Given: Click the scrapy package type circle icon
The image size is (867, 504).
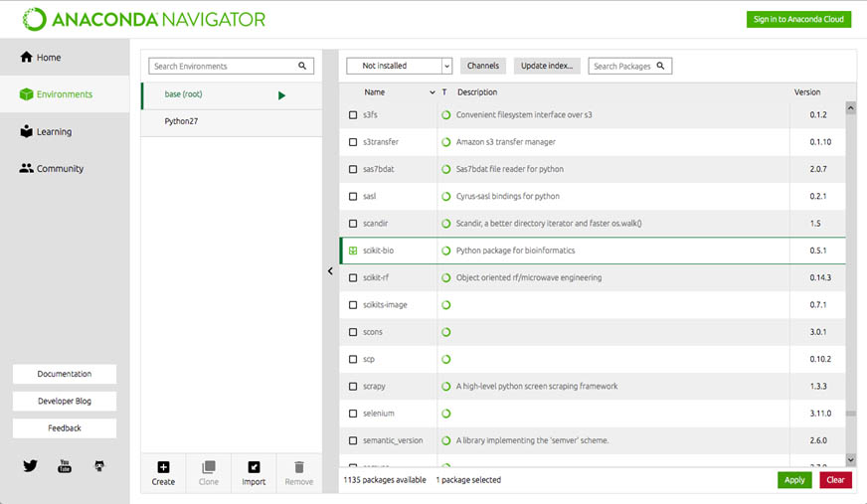Looking at the screenshot, I should coord(446,387).
